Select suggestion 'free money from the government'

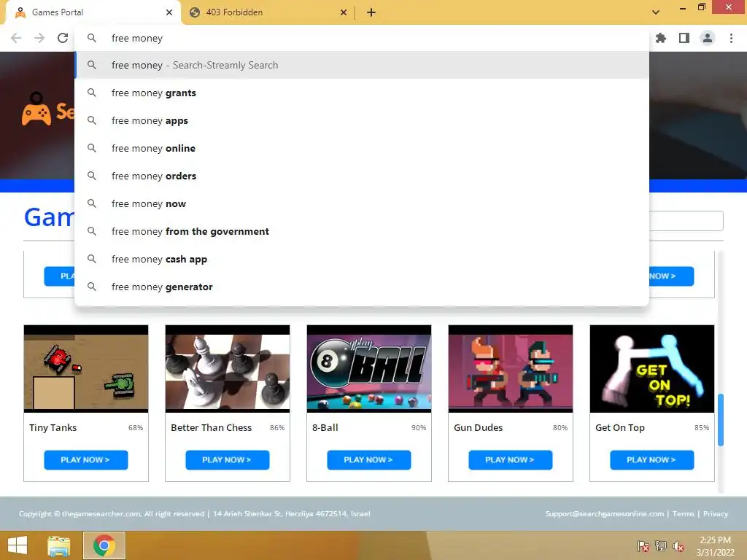click(362, 231)
